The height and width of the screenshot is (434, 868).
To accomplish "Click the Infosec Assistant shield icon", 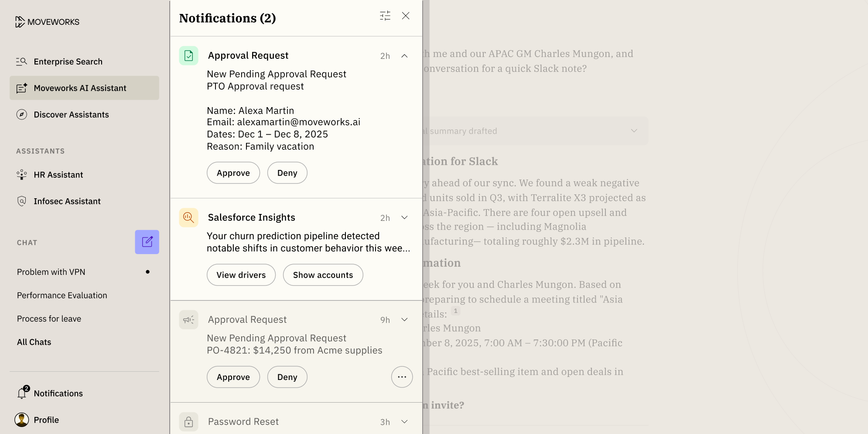I will click(22, 201).
